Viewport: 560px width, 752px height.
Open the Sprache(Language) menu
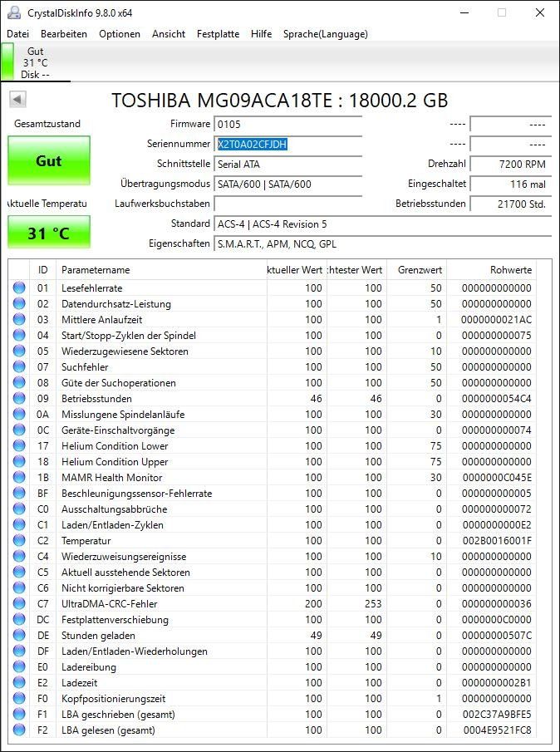coord(326,34)
